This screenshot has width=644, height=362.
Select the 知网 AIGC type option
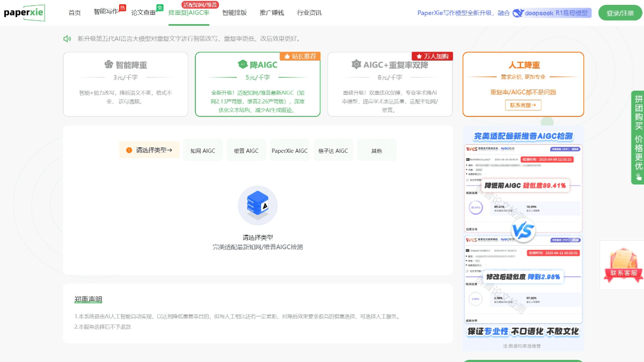click(x=202, y=151)
